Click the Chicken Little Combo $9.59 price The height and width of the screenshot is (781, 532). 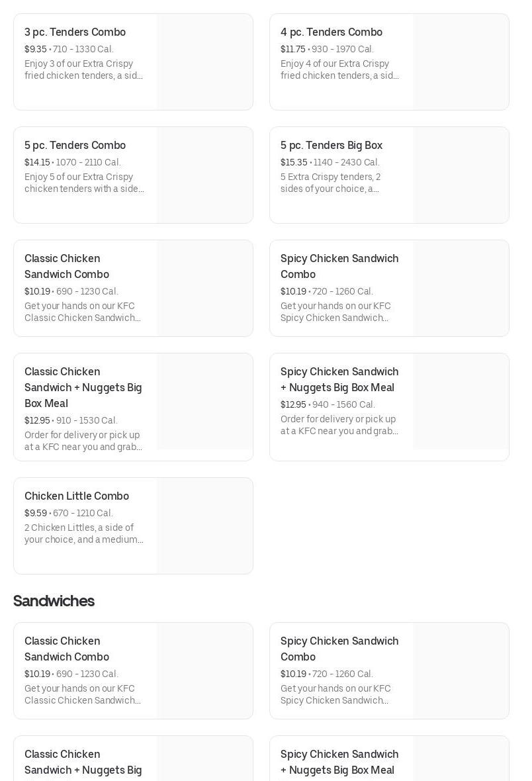(x=36, y=514)
